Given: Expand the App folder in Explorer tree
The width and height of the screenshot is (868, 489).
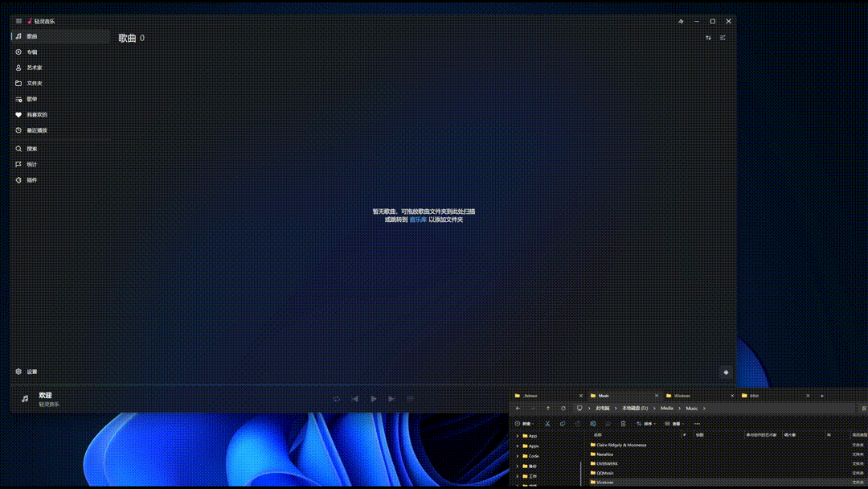Looking at the screenshot, I should [x=518, y=436].
